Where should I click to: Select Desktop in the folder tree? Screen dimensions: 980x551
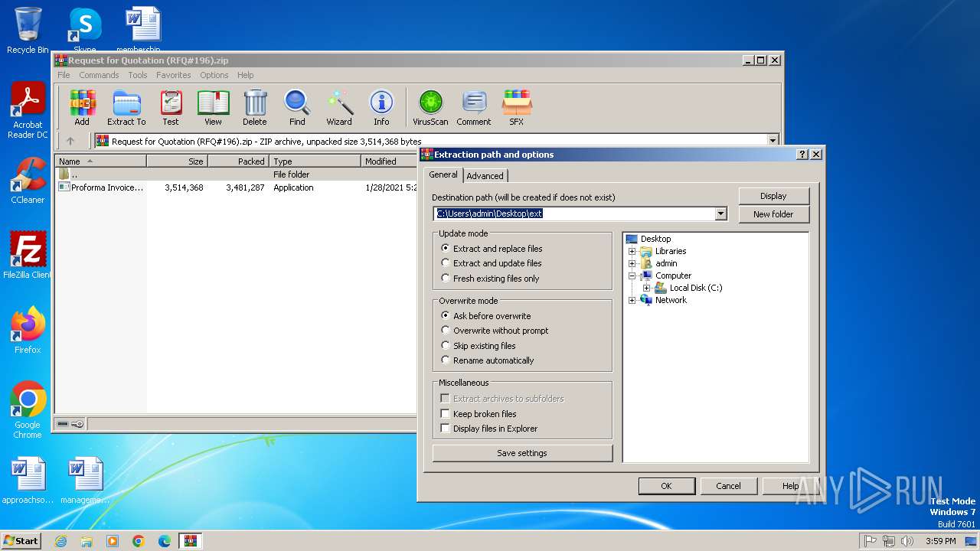pyautogui.click(x=648, y=239)
